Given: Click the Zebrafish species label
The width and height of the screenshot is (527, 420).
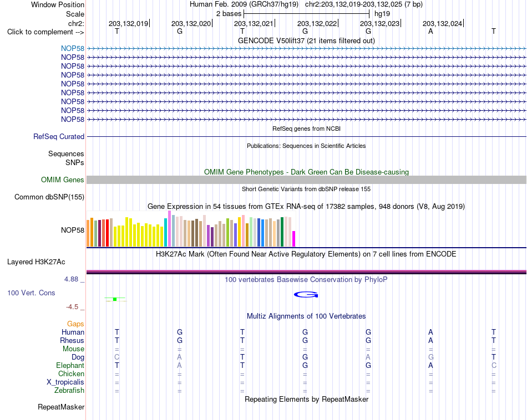Looking at the screenshot, I should coord(69,391).
